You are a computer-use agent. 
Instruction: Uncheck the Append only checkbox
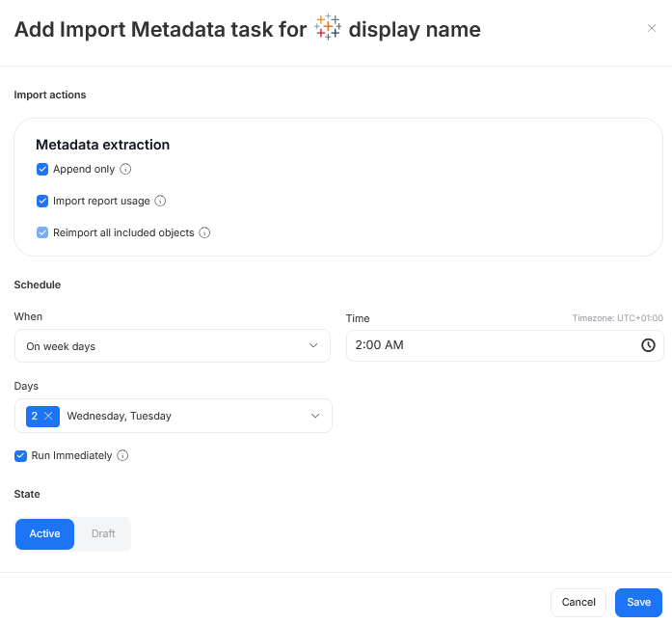(42, 170)
